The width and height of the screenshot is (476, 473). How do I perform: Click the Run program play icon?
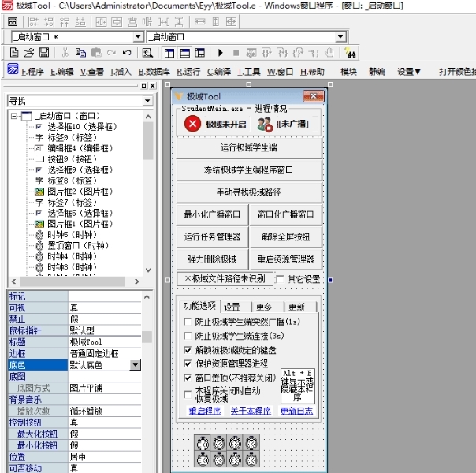221,53
